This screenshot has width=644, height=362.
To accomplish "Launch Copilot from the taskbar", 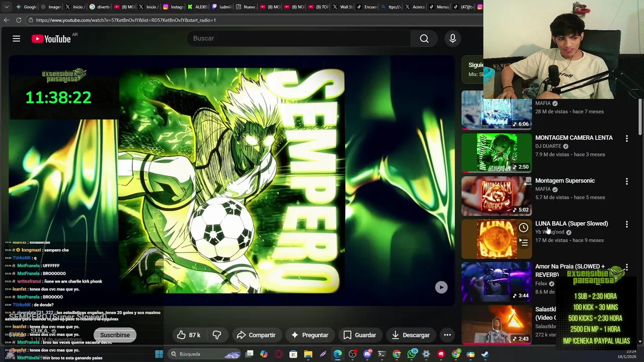I will click(264, 354).
